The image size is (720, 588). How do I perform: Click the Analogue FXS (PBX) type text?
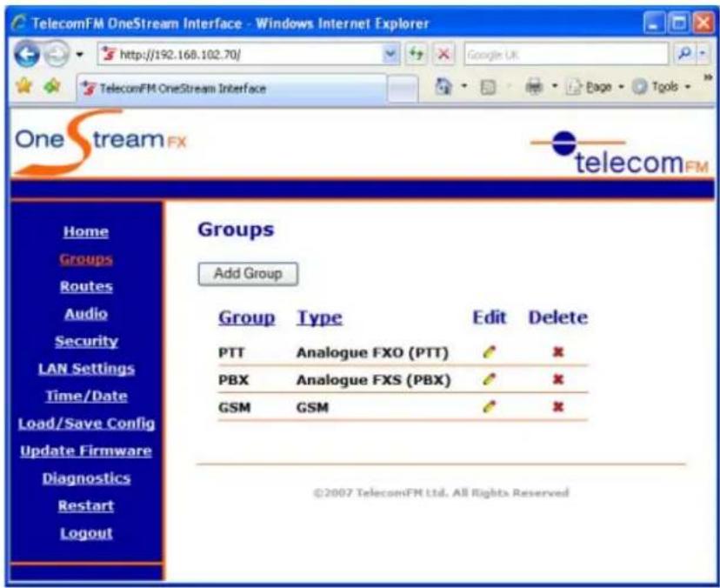373,380
